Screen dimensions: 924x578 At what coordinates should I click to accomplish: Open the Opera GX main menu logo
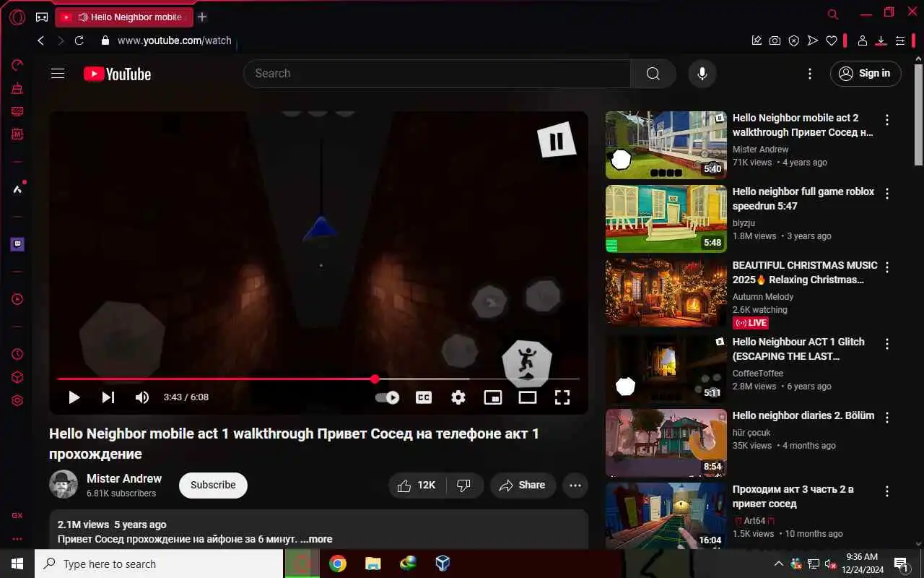pos(17,17)
